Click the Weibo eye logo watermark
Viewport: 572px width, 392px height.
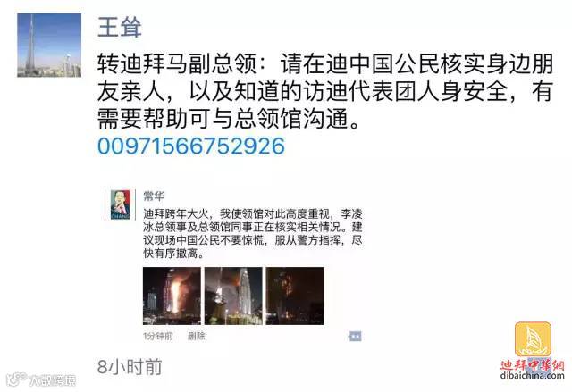[x=17, y=379]
